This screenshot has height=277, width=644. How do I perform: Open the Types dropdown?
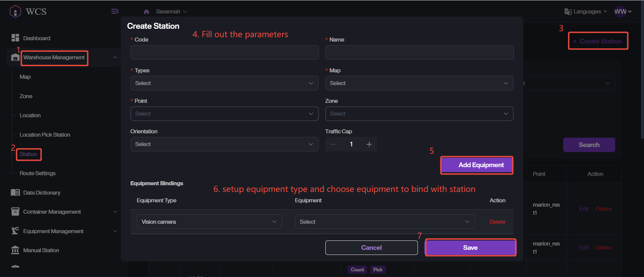click(x=224, y=83)
